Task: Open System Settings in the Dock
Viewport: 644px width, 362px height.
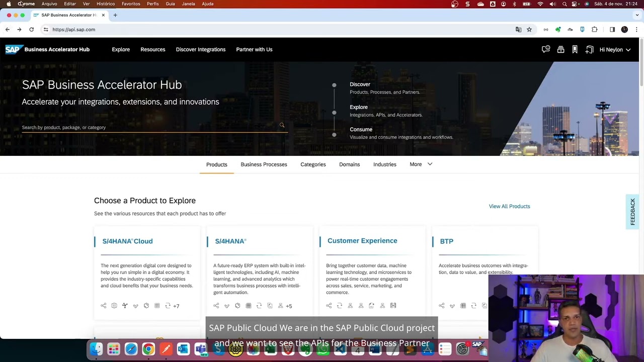Action: tap(462, 349)
